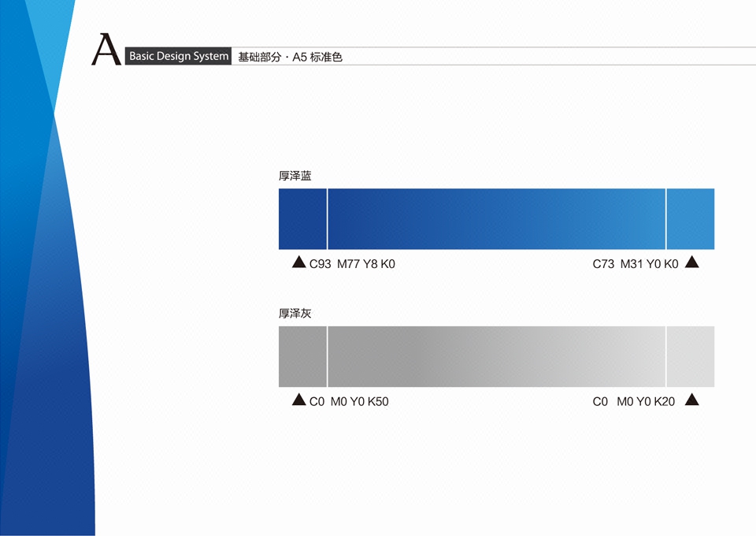This screenshot has width=756, height=536.
Task: Click the 厚泽蓝 color name label
Action: (295, 176)
